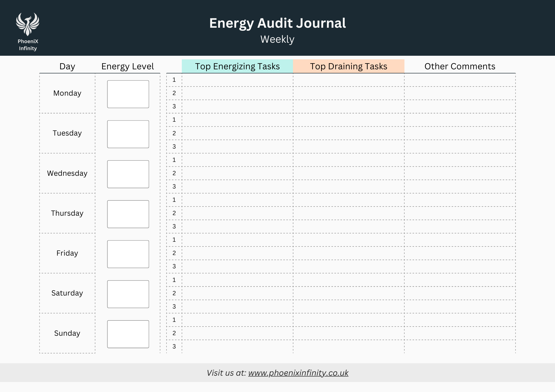Open the www.phoenixinfinity.co.uk link
Screen dimensions: 555x392
[298, 373]
